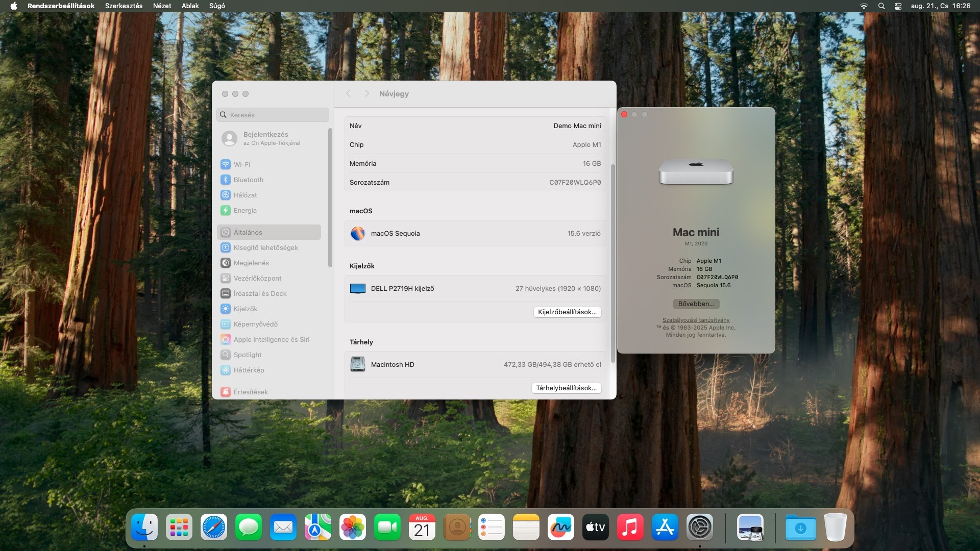
Task: Go back with the left chevron
Action: point(348,93)
